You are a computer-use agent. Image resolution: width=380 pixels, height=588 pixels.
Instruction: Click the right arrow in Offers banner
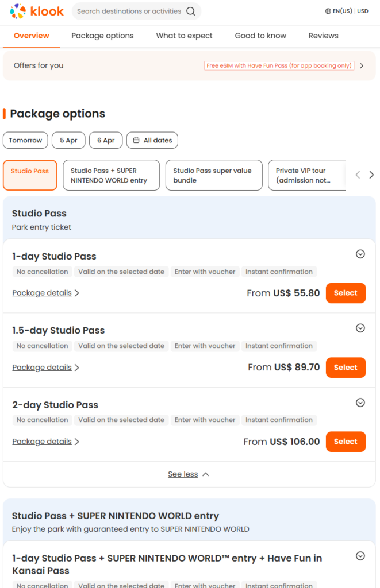coord(362,66)
